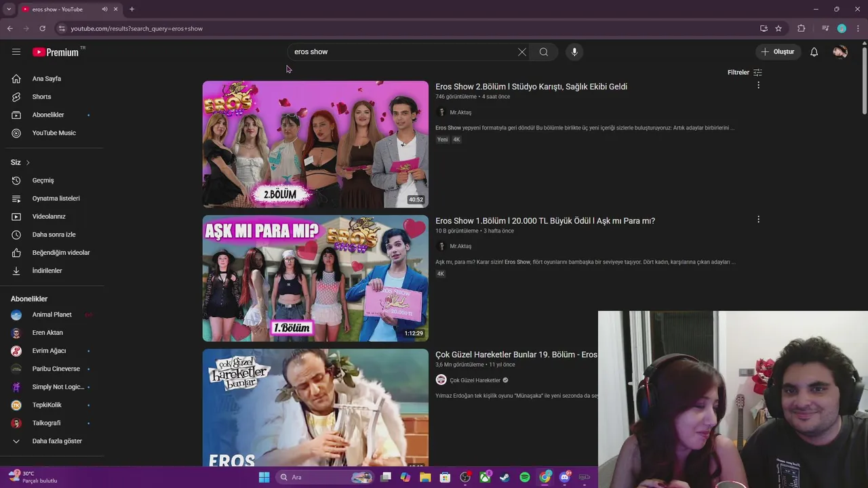Open Animal Planet subscription channel
The width and height of the screenshot is (868, 488).
pyautogui.click(x=53, y=314)
